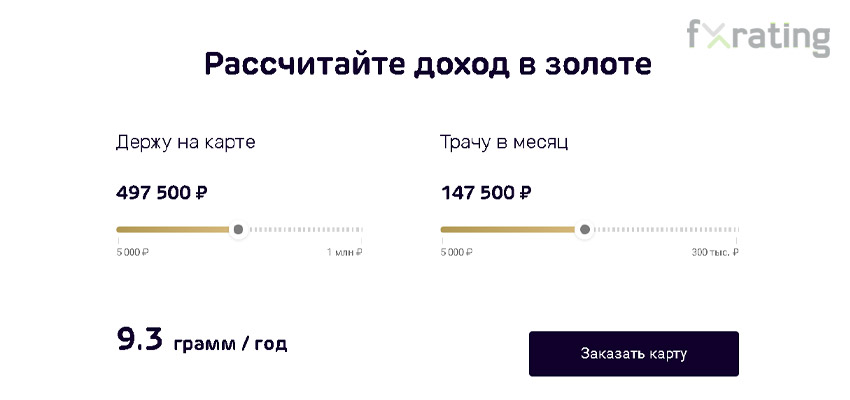Click the 'Рассчитайте доход в золоте' heading
Image resolution: width=850 pixels, height=400 pixels.
pyautogui.click(x=428, y=64)
